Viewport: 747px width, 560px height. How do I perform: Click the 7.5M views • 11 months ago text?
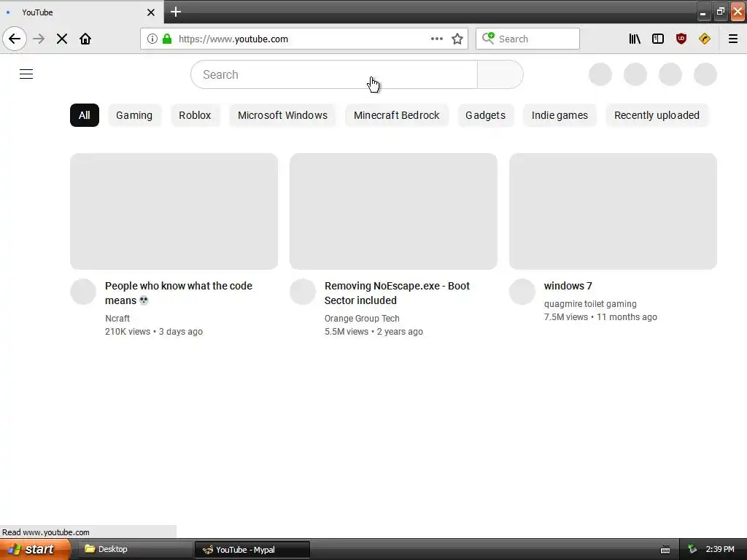coord(600,317)
